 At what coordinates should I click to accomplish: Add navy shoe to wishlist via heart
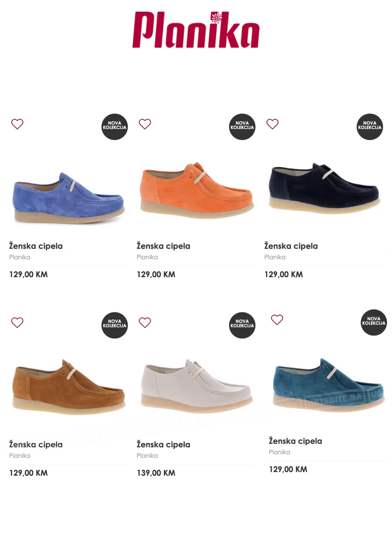[272, 124]
